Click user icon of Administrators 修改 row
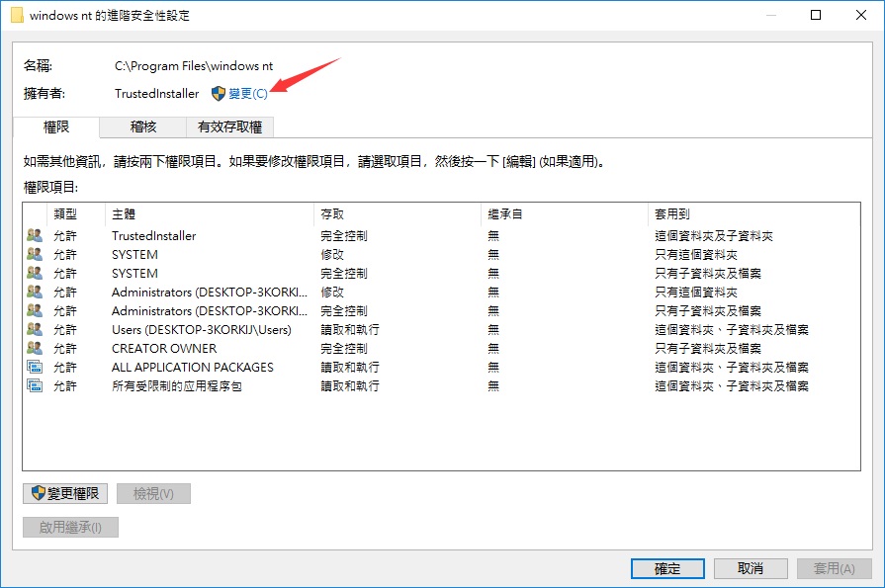Image resolution: width=885 pixels, height=588 pixels. click(x=35, y=292)
